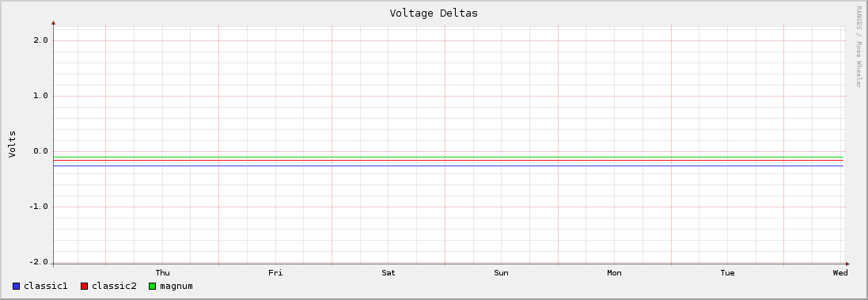The image size is (868, 300).
Task: Click the red classic2 legend swatch
Action: (84, 287)
